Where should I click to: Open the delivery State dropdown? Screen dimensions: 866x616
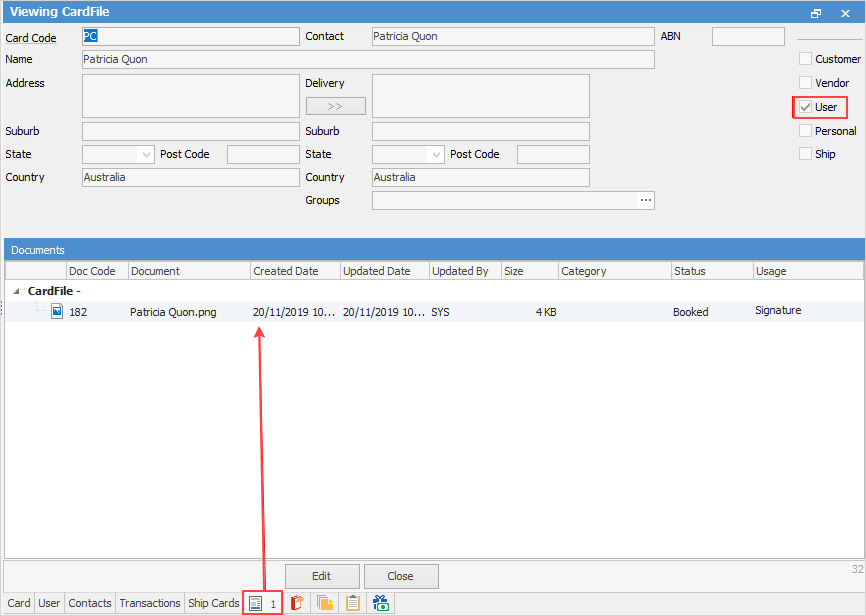click(436, 155)
